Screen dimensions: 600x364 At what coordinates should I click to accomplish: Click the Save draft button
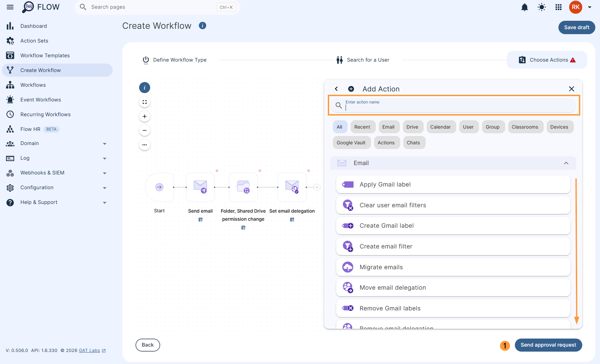(577, 27)
